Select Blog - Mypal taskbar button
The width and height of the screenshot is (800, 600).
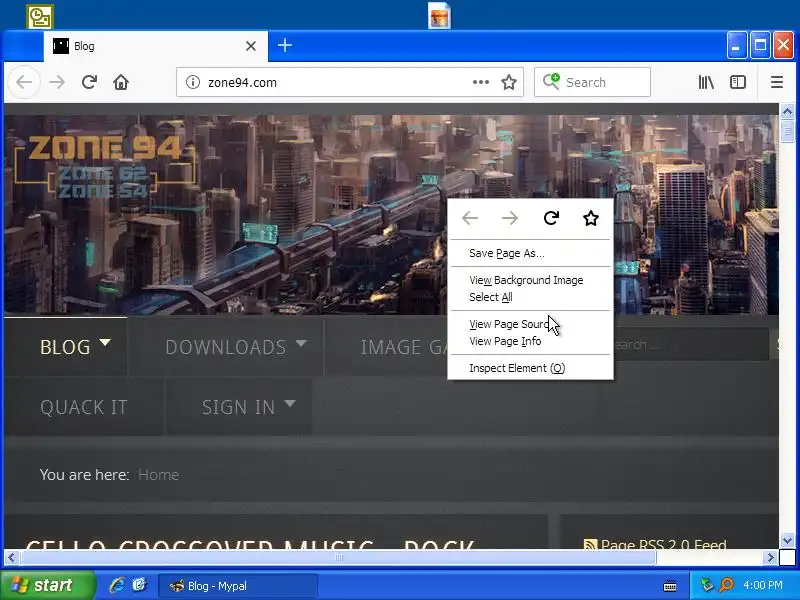pyautogui.click(x=238, y=586)
